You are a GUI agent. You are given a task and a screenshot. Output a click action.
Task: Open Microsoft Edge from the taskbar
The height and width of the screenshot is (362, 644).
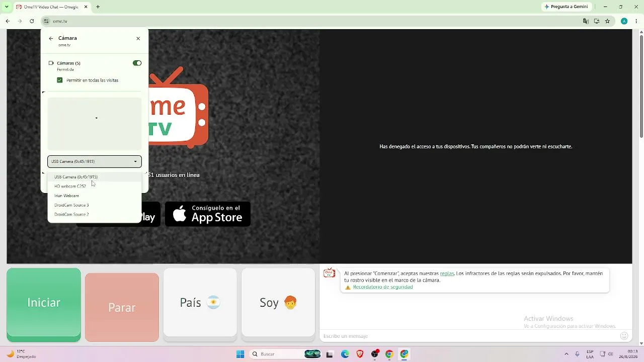point(345,354)
